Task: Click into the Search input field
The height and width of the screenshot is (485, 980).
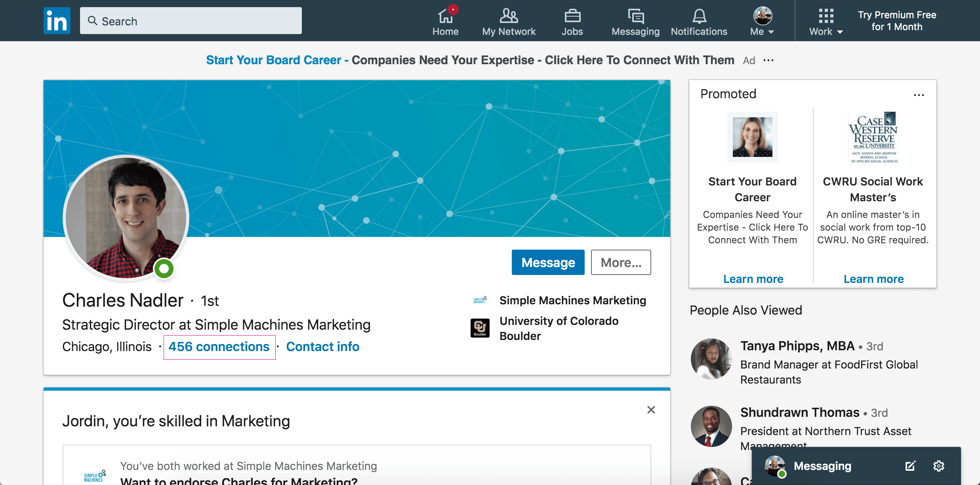Action: 191,21
